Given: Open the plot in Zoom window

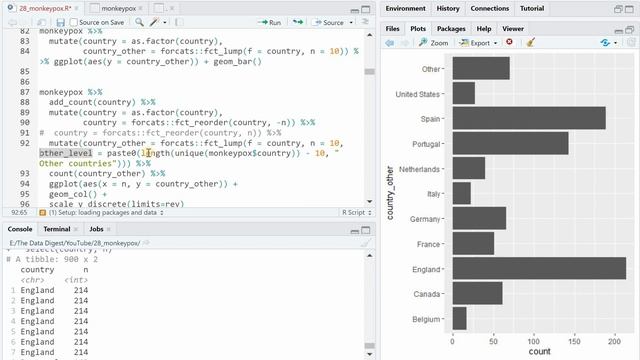Looking at the screenshot, I should (433, 43).
